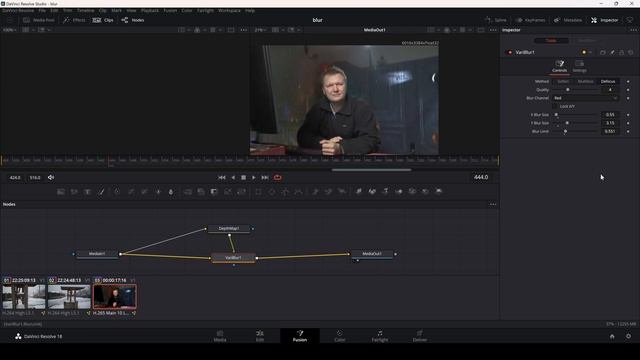Set Method to Defocus
The height and width of the screenshot is (360, 640).
click(x=608, y=81)
